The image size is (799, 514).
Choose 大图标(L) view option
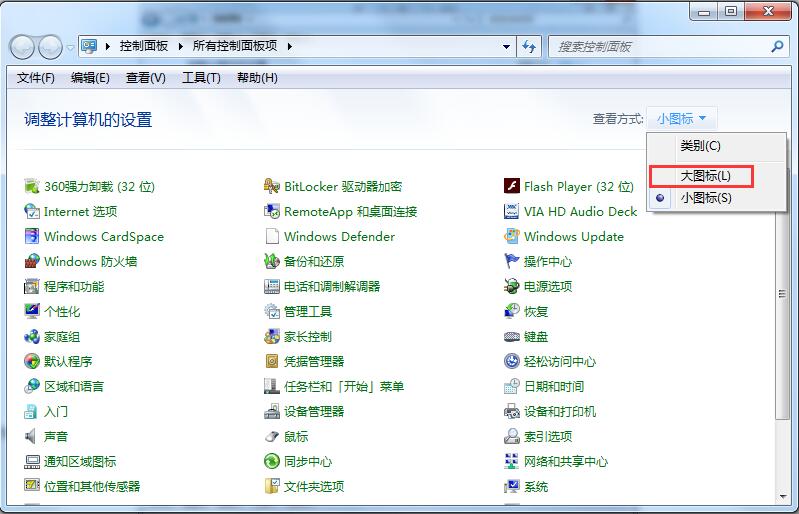point(705,176)
